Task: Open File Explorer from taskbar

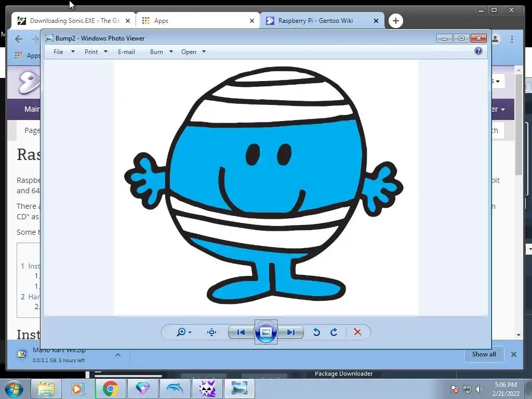Action: (46, 389)
